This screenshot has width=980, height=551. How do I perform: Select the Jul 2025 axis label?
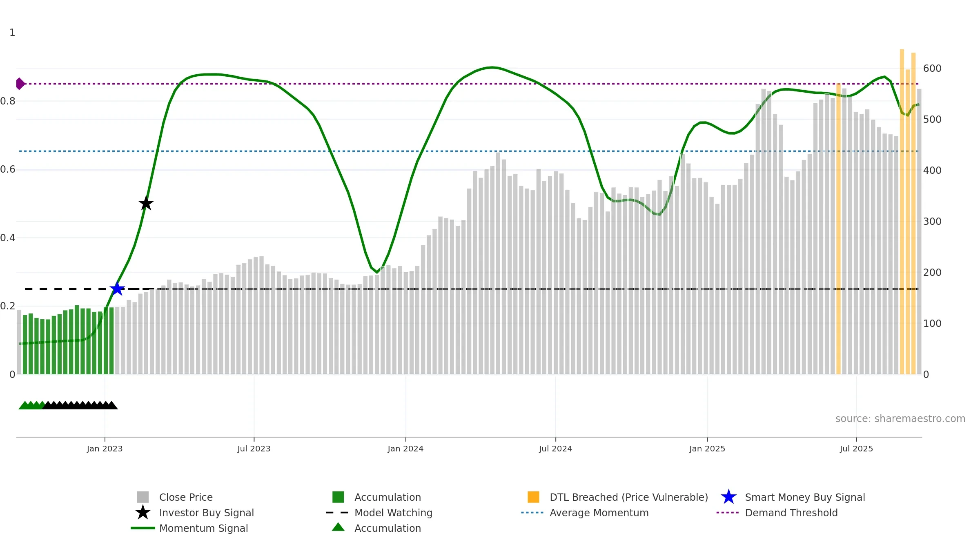point(856,449)
